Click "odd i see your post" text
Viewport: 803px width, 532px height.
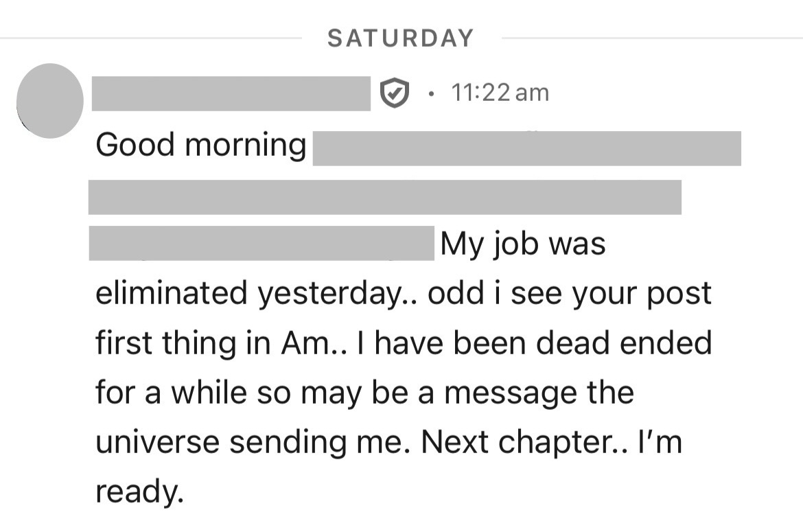(570, 294)
